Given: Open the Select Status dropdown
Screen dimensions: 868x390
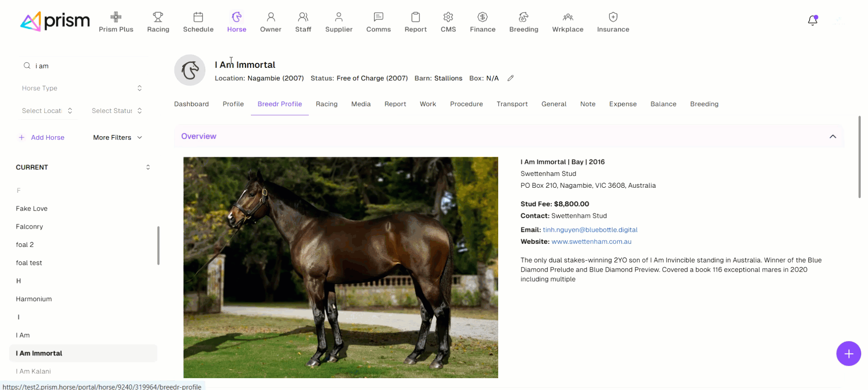Looking at the screenshot, I should coord(117,111).
